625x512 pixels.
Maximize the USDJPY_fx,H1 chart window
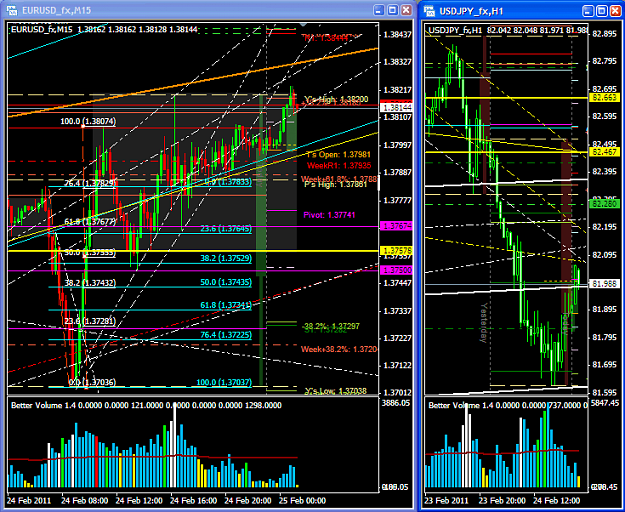(x=601, y=11)
